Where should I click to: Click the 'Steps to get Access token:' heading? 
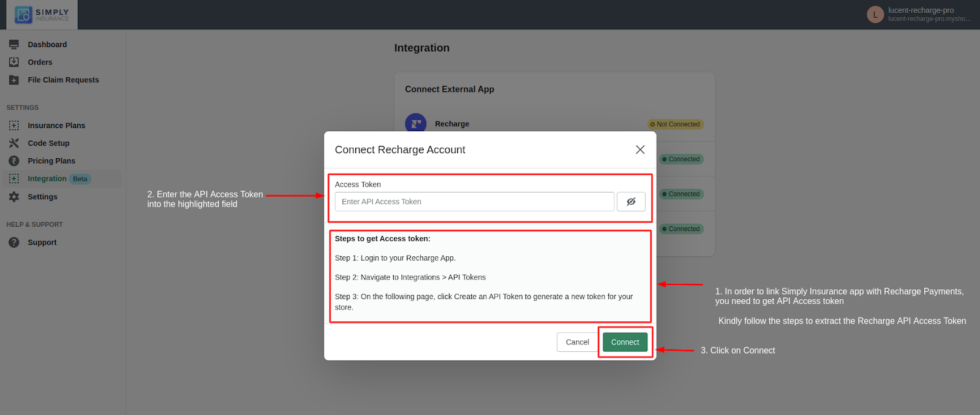[x=382, y=239]
